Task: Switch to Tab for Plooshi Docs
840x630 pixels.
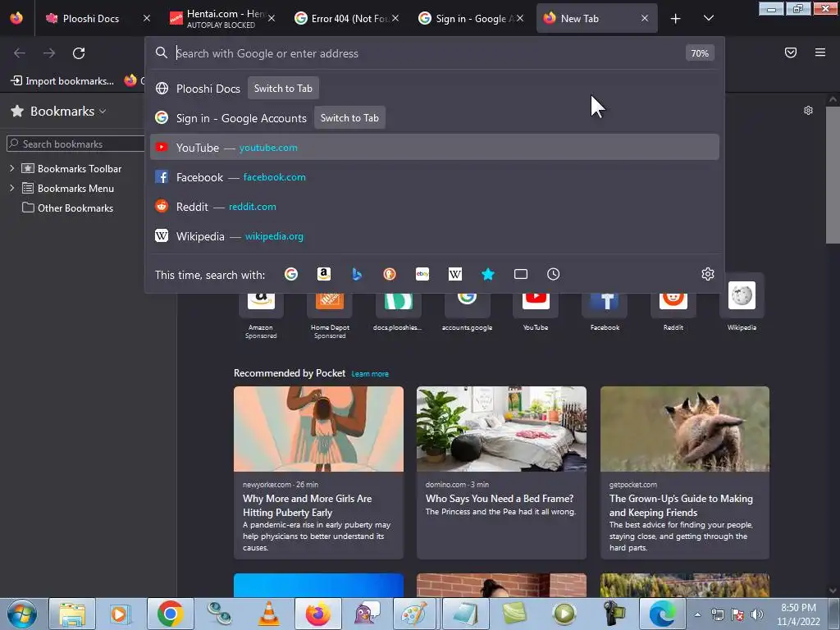Action: pyautogui.click(x=283, y=89)
